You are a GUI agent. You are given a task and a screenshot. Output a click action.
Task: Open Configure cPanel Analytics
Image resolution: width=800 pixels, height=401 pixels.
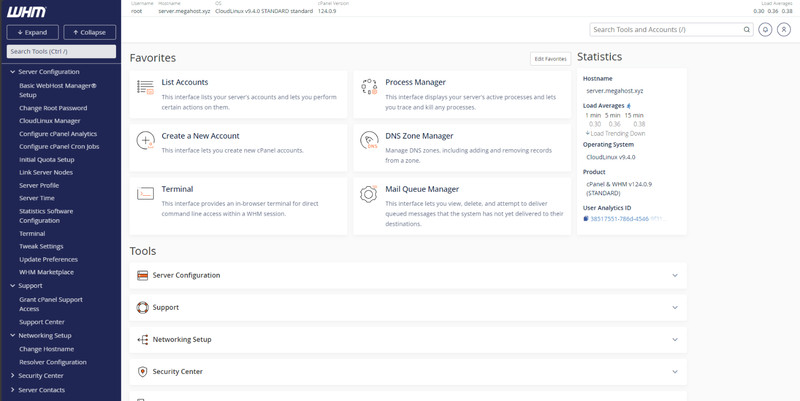(58, 134)
